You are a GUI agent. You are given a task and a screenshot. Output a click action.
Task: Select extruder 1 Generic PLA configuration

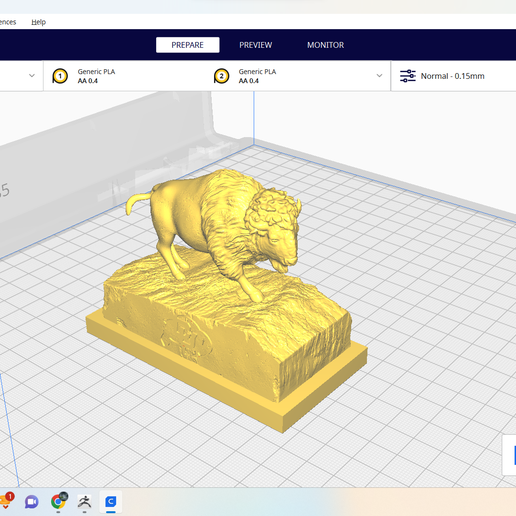point(84,76)
